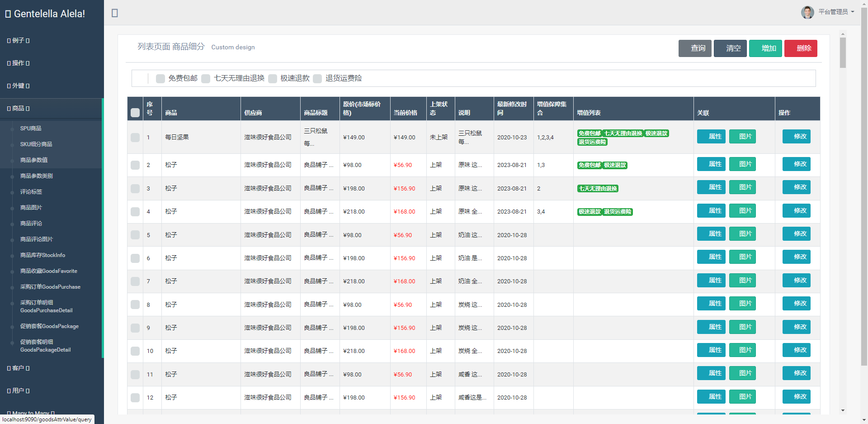The image size is (868, 424).
Task: Open 促销套餐GoodsPackage menu item
Action: 49,326
